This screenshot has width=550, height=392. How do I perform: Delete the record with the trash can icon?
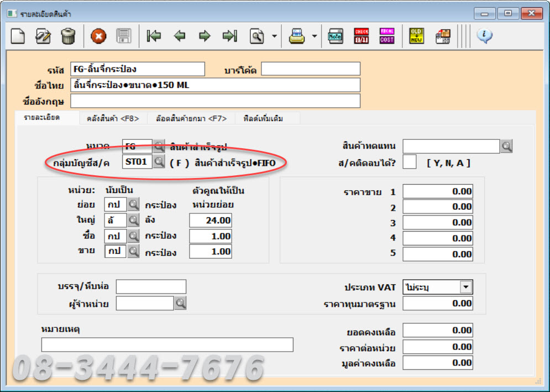coord(68,36)
